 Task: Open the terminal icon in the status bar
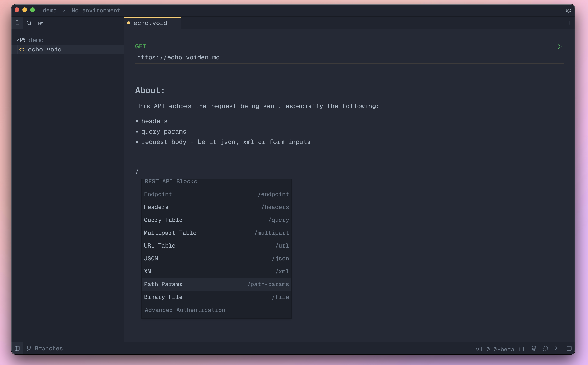tap(557, 348)
